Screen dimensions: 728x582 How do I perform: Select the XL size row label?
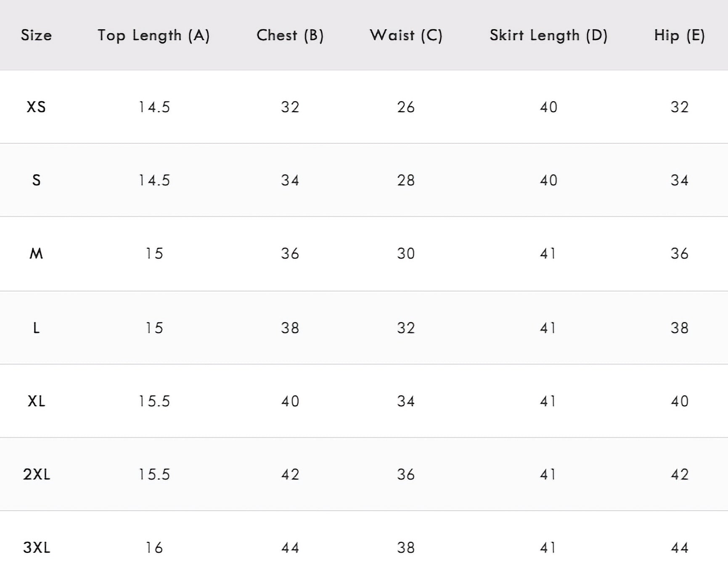(x=37, y=401)
